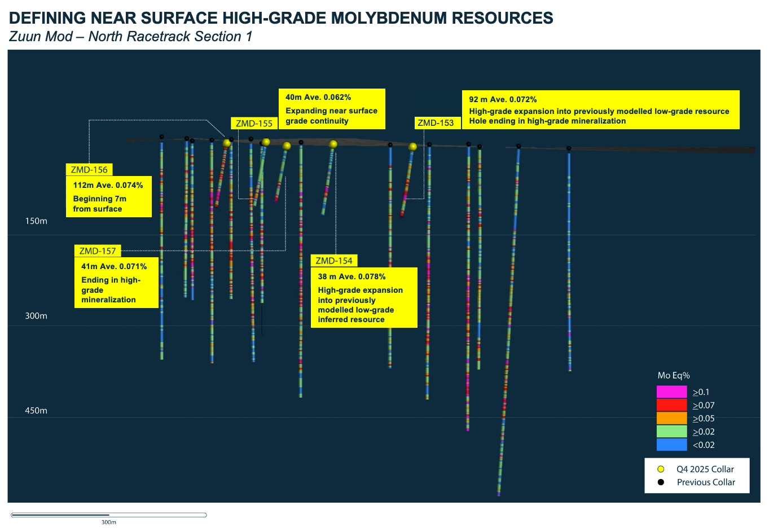Select the leftmost yellow collar marker on the surface
The image size is (769, 532).
pos(227,143)
